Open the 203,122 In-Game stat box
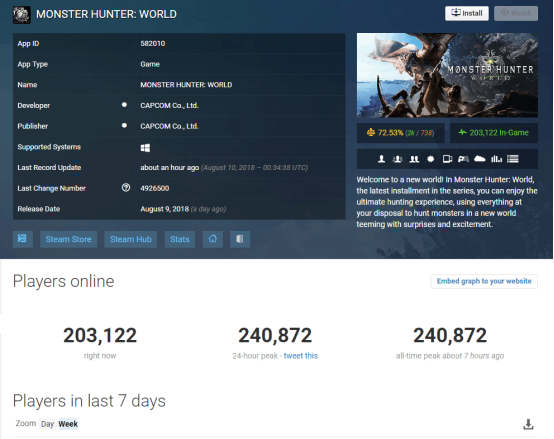Viewport: 554px width, 439px height. coord(494,133)
